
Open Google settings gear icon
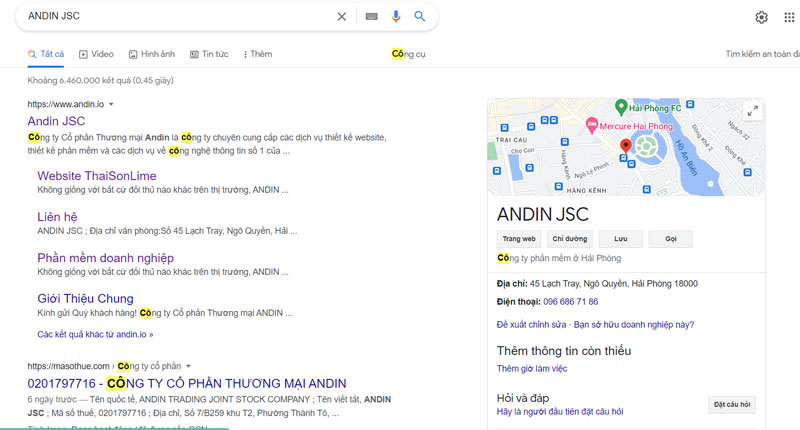(761, 17)
